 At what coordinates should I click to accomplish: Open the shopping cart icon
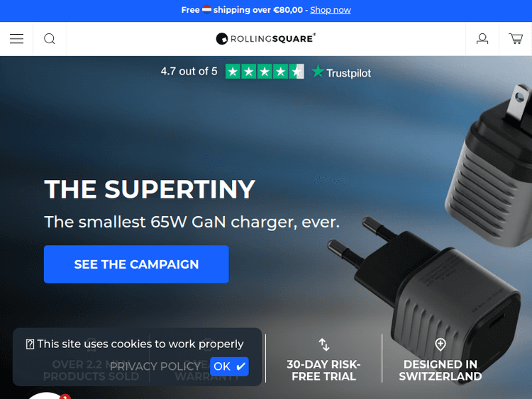[x=516, y=39]
